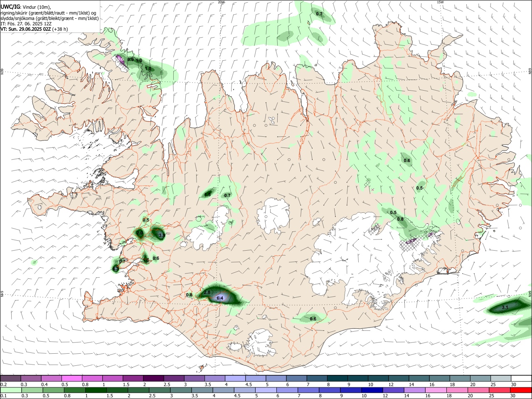Click the 3.1 precipitation label over the sea
This screenshot has height=399, width=532.
coord(505,307)
